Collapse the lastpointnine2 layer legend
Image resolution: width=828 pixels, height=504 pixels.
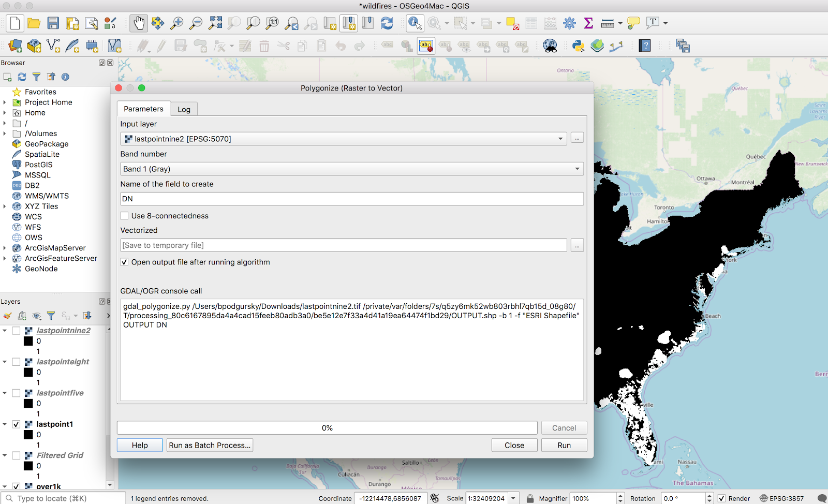tap(5, 331)
